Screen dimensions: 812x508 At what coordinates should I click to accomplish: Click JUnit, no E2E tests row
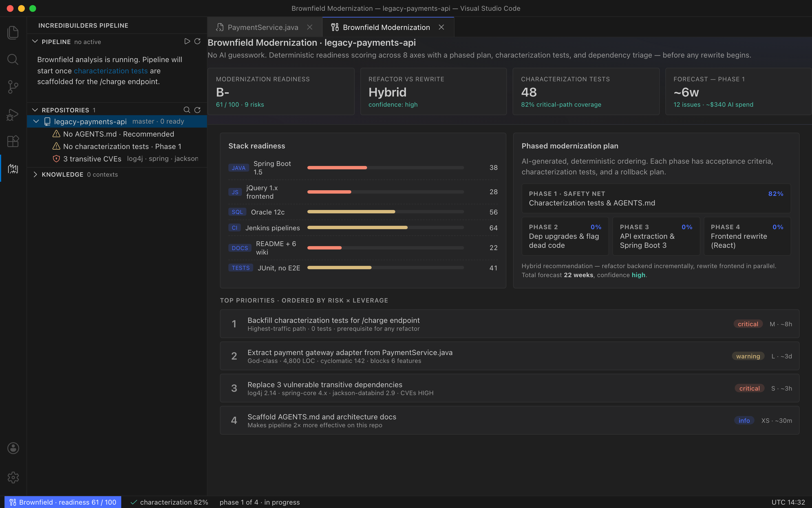[x=363, y=268]
